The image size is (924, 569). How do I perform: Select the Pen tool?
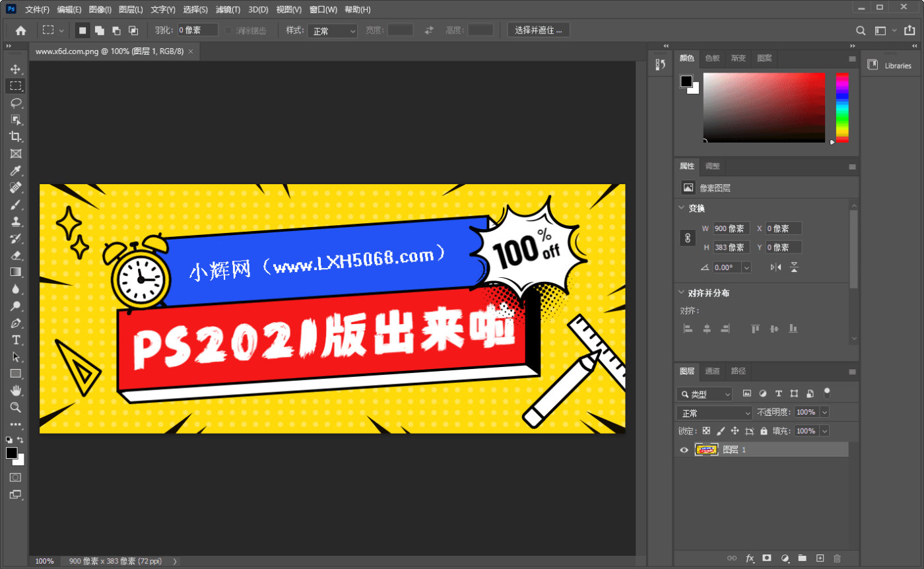(15, 323)
